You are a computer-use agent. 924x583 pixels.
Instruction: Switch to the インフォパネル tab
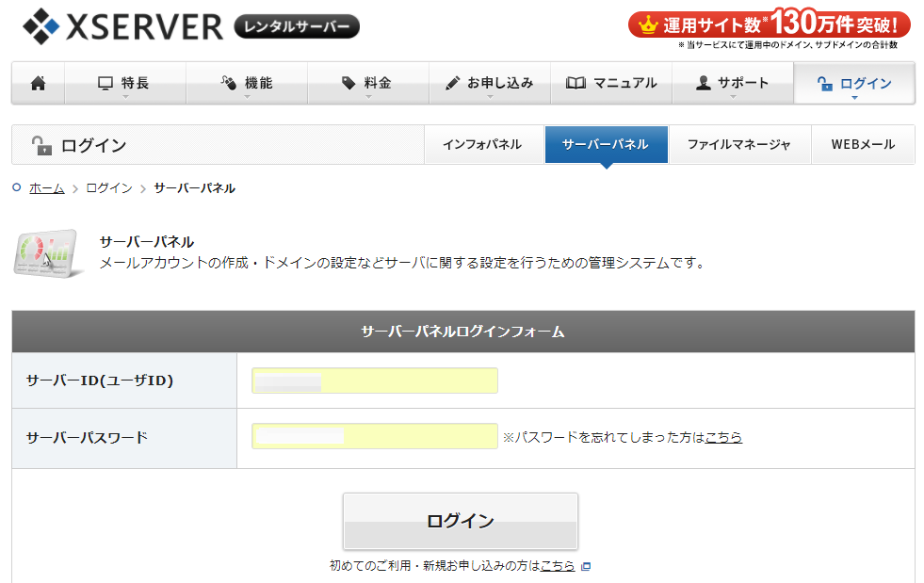click(481, 145)
